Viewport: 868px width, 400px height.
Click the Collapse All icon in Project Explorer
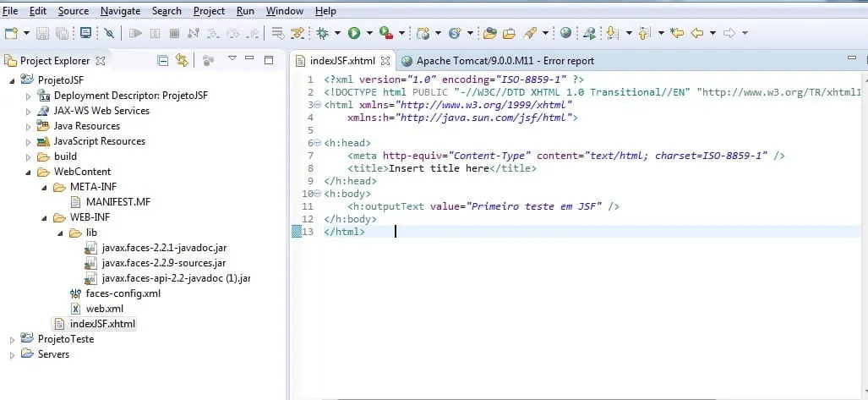163,60
